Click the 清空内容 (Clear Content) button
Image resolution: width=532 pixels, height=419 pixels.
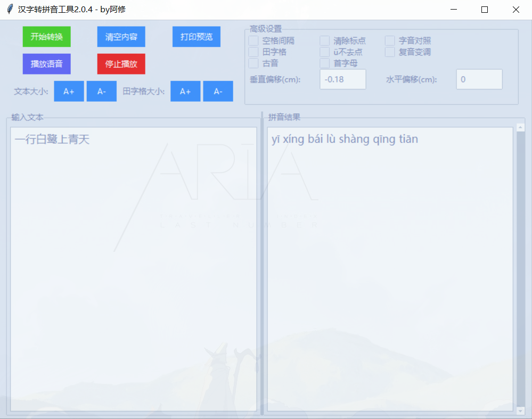click(121, 36)
